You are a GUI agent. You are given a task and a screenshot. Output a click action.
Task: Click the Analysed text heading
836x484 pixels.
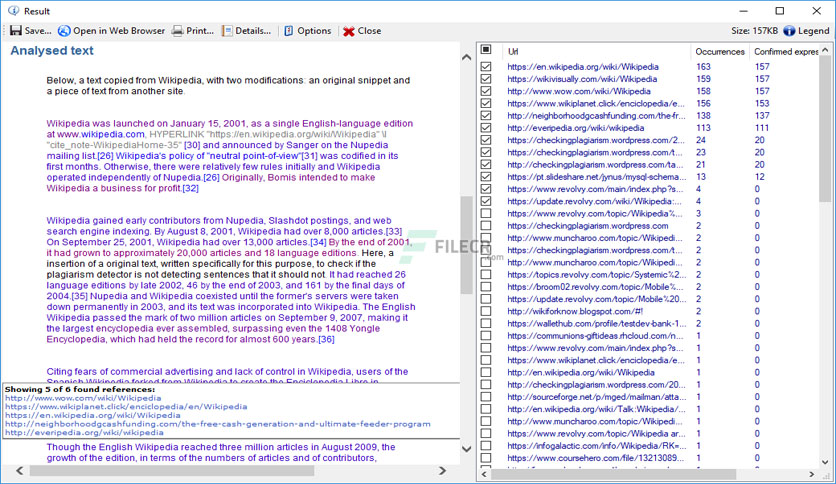(52, 51)
